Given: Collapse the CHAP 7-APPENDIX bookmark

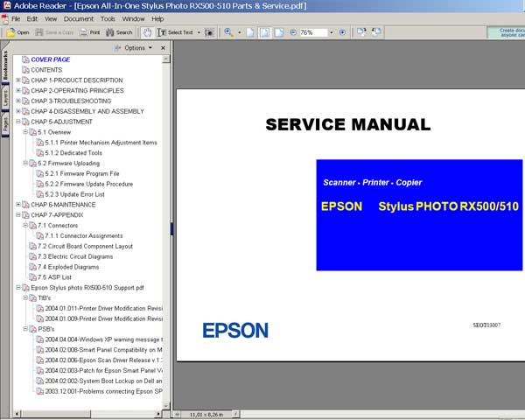Looking at the screenshot, I should 18,214.
